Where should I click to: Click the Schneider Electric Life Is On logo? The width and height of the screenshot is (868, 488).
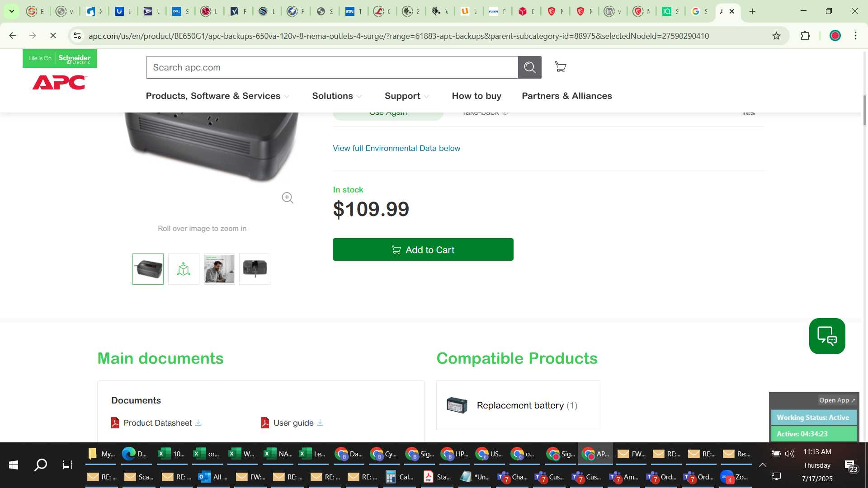[60, 58]
